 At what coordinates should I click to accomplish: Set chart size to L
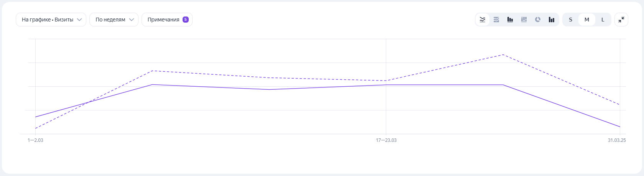pyautogui.click(x=603, y=20)
